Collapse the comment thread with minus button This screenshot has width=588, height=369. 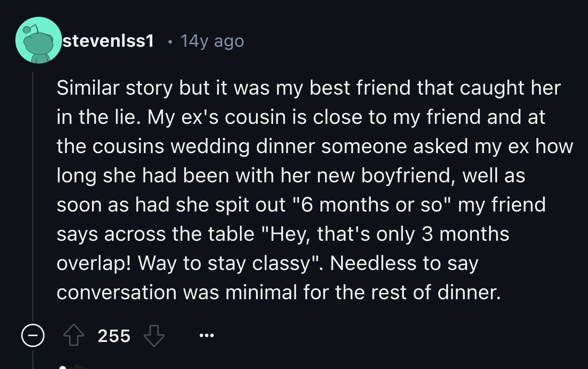point(33,335)
